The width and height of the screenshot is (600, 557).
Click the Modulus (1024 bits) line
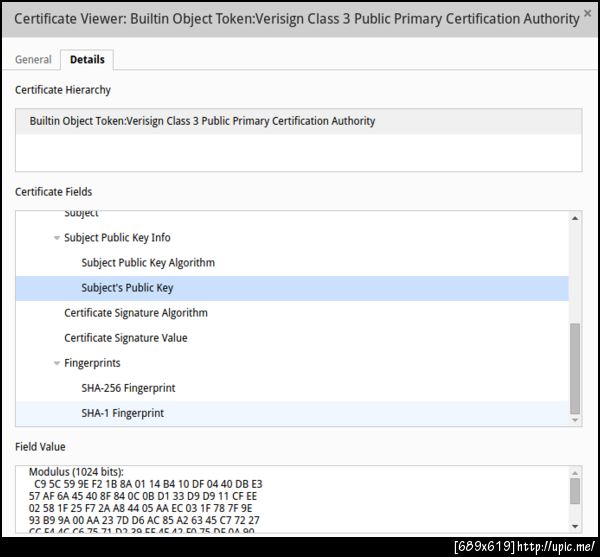[x=76, y=472]
